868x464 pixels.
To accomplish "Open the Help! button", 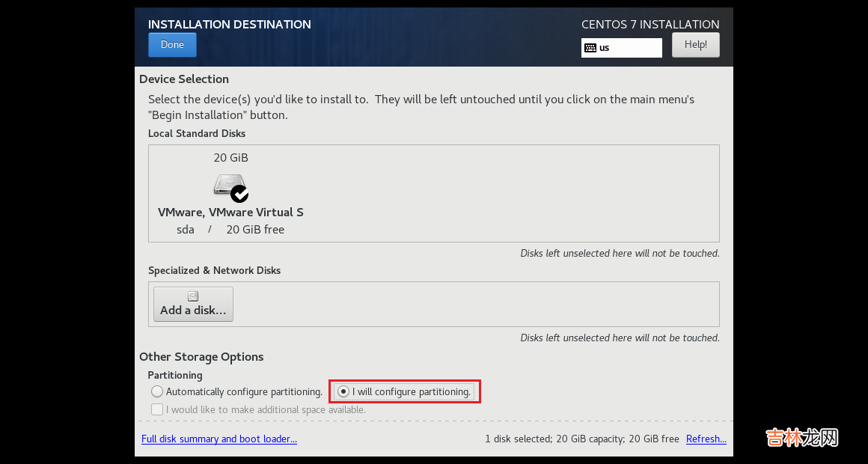I will [x=695, y=45].
